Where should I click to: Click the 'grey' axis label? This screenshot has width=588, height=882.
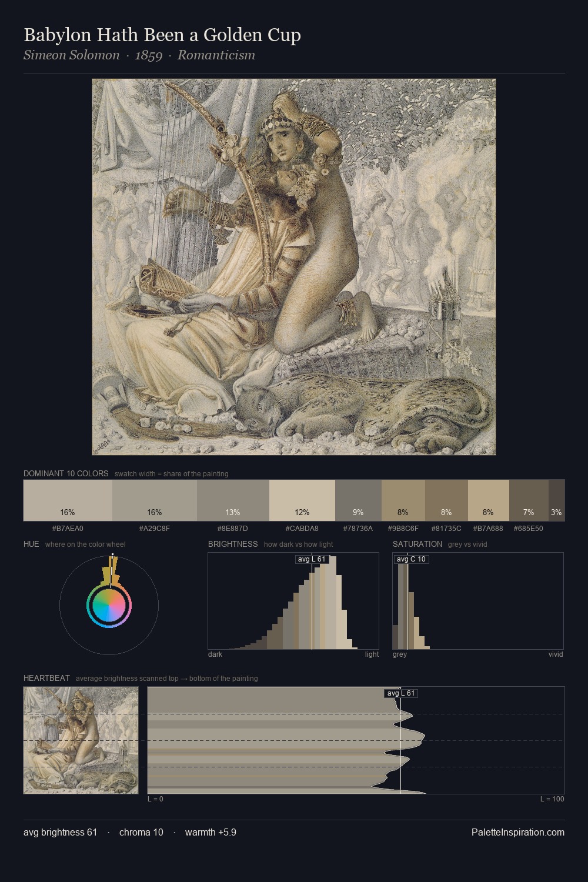400,654
